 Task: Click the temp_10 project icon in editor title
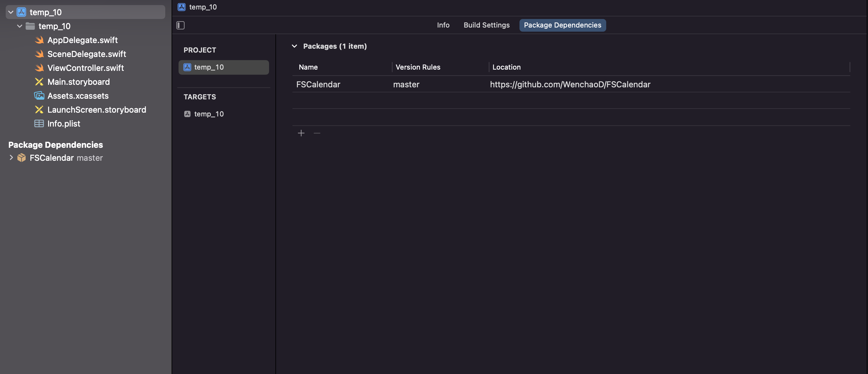point(182,7)
